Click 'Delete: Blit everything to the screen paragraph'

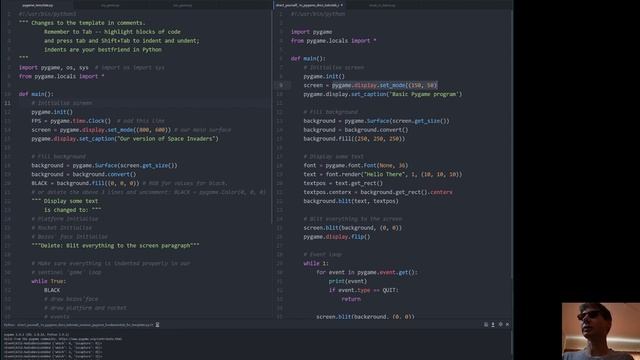click(116, 246)
